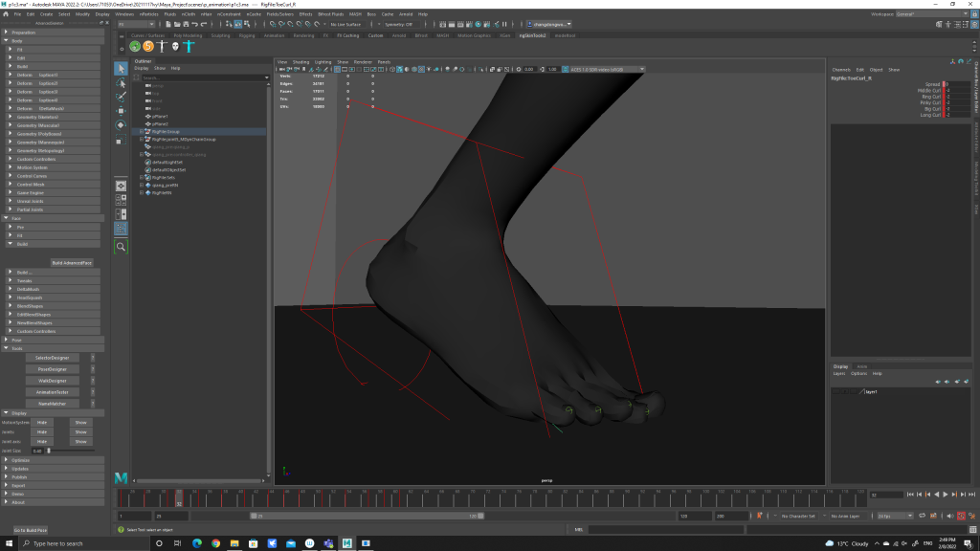Pick the Rotate tool in toolbox
The height and width of the screenshot is (551, 980).
tap(121, 125)
